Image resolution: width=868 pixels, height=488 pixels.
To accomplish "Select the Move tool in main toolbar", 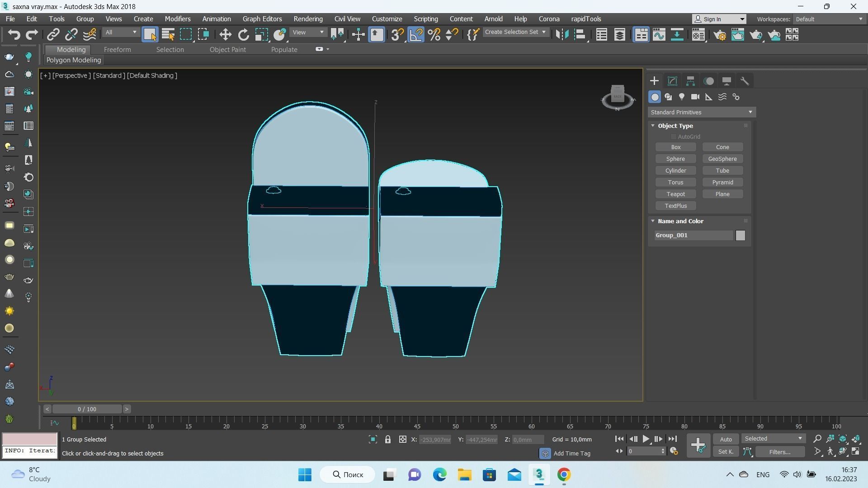I will click(225, 35).
